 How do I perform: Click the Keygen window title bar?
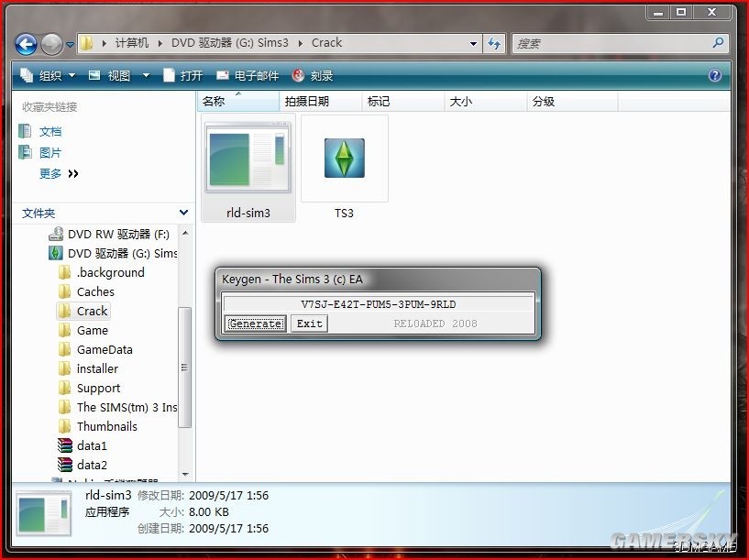(378, 280)
